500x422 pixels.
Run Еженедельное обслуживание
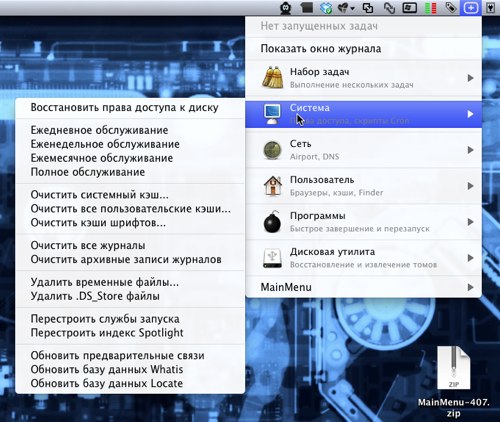click(x=130, y=144)
